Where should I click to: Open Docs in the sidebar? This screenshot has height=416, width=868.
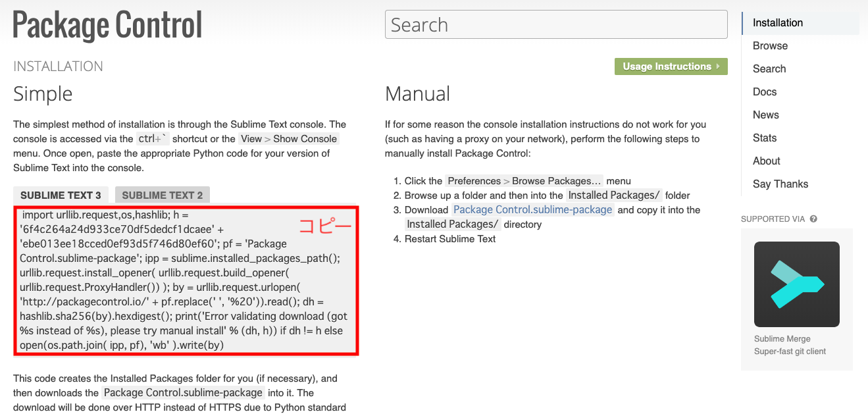click(x=765, y=92)
